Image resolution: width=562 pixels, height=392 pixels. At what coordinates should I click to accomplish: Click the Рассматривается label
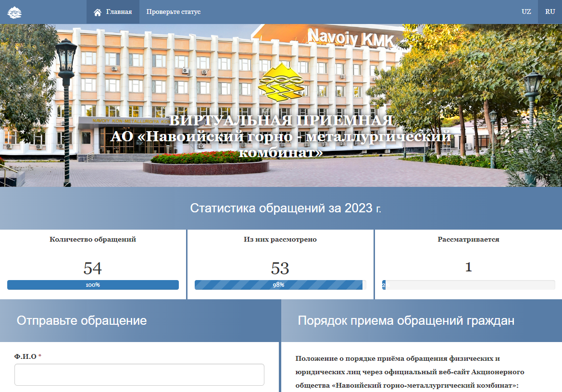[x=468, y=239]
